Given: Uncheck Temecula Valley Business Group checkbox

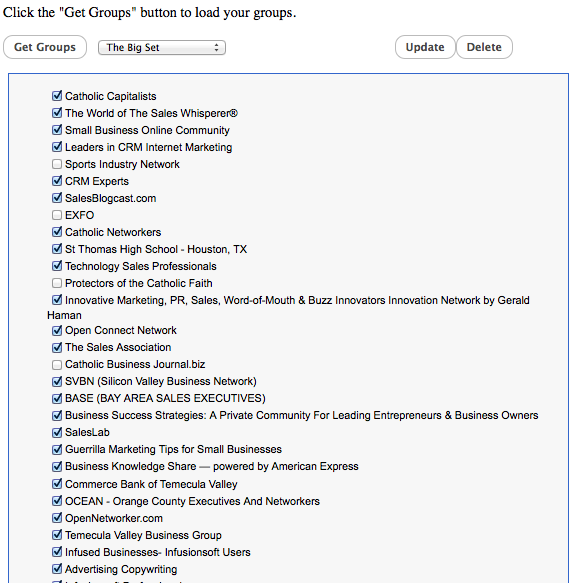Looking at the screenshot, I should pyautogui.click(x=57, y=535).
